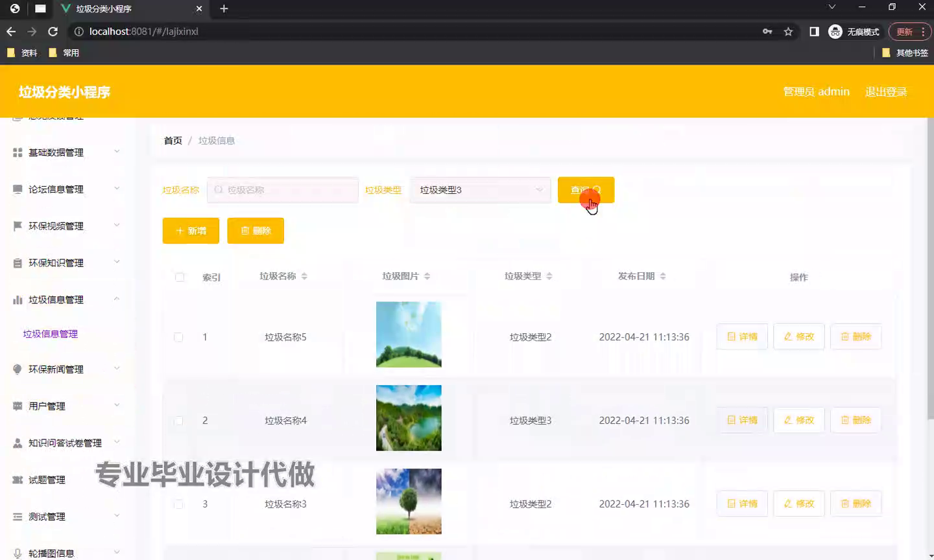Click the browser back arrow
The width and height of the screenshot is (934, 560).
click(x=11, y=31)
